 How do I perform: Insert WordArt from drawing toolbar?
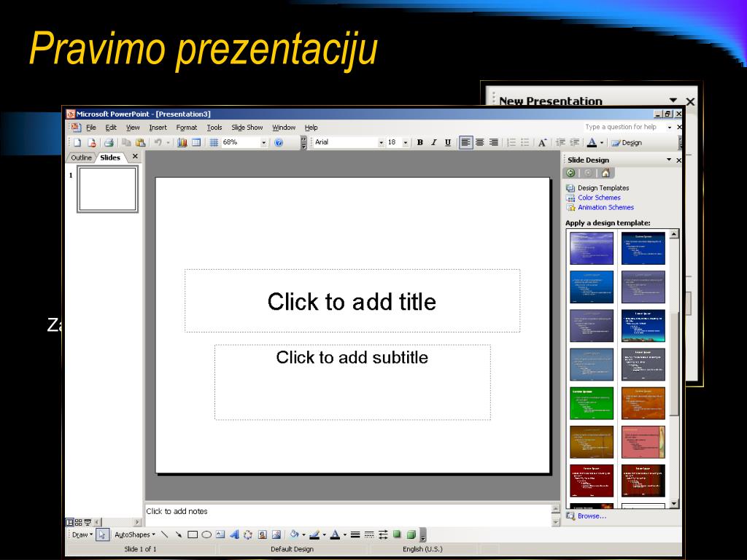point(234,534)
